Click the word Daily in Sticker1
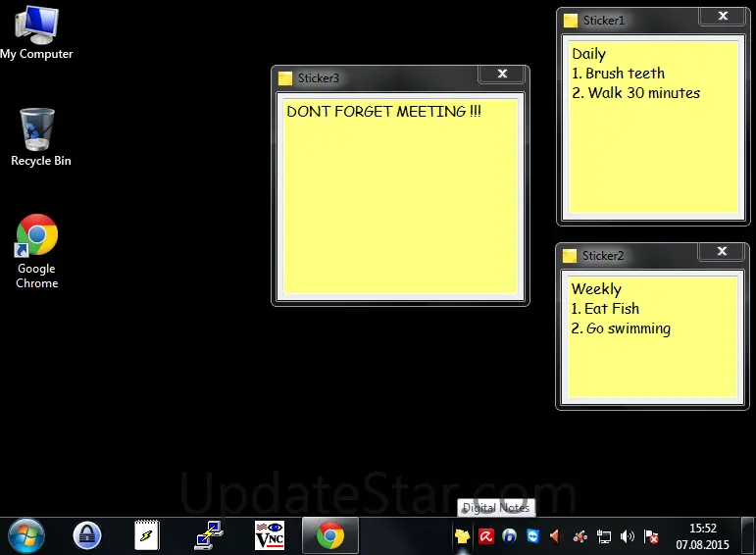This screenshot has height=555, width=756. (x=588, y=54)
